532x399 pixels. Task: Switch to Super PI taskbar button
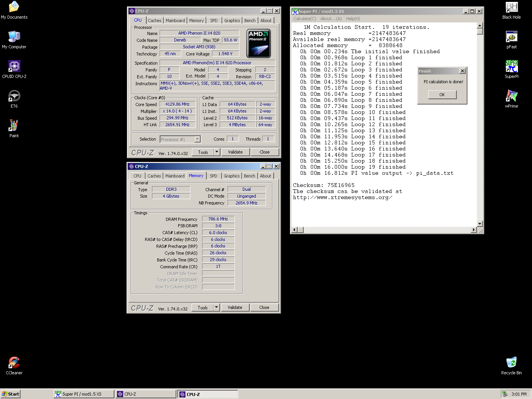84,394
